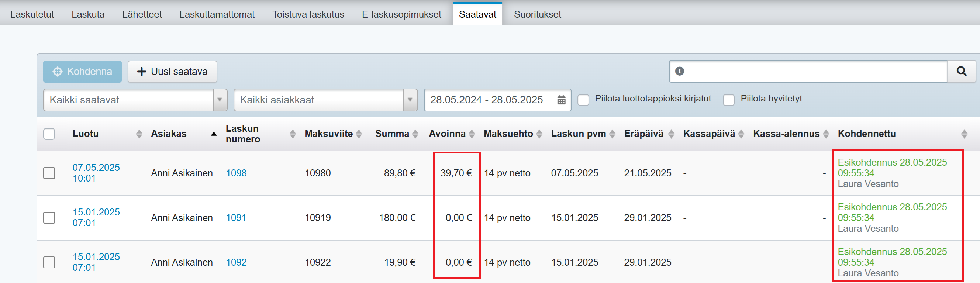Viewport: 980px width, 283px height.
Task: Click the info icon in search field
Action: 679,71
